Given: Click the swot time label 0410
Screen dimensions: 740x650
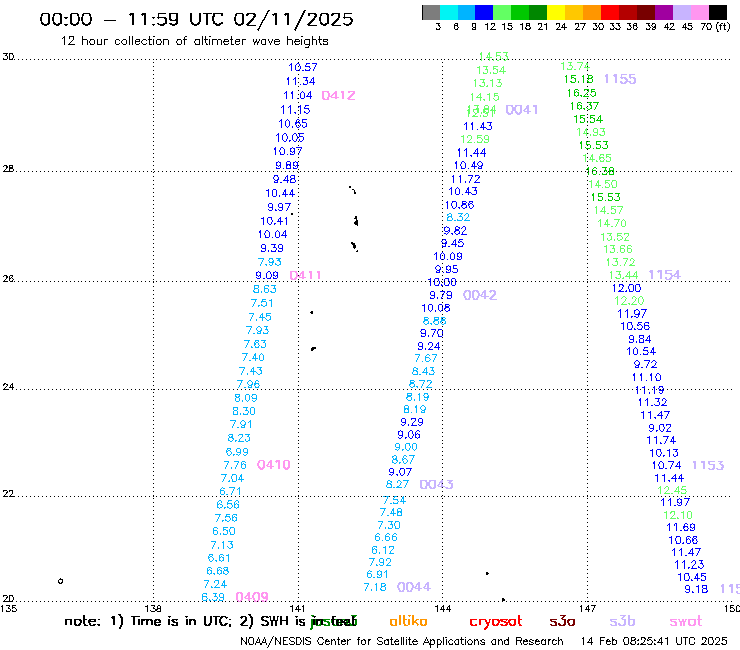Looking at the screenshot, I should tap(273, 465).
